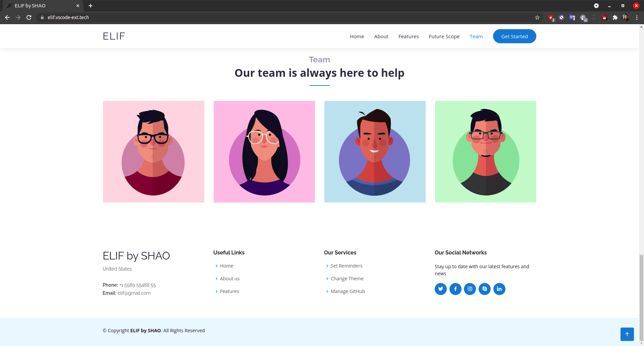Reload the page with the refresh icon
Viewport: 644px width, 346px height.
(x=29, y=17)
